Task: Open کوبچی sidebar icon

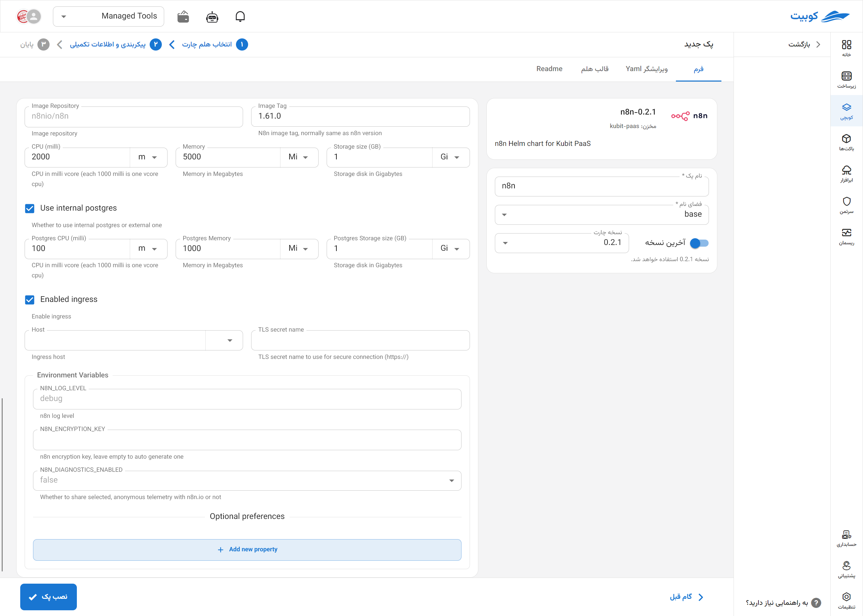Action: click(x=846, y=111)
